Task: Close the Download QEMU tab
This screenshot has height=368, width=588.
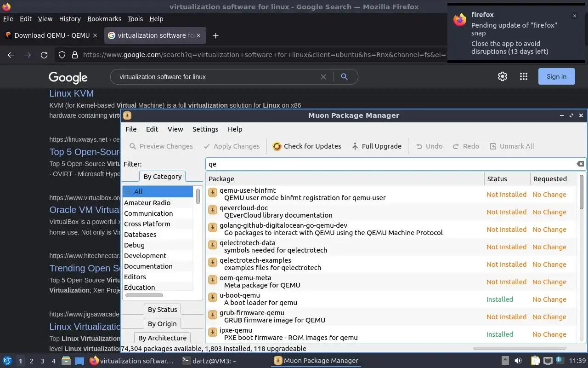Action: pyautogui.click(x=95, y=35)
